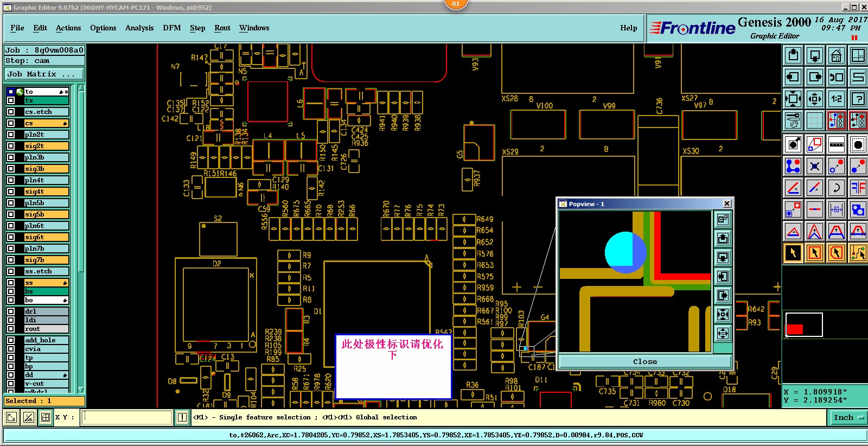Viewport: 868px width, 446px height.
Task: Click the zoom out arrows icon in toolbar
Action: [815, 99]
